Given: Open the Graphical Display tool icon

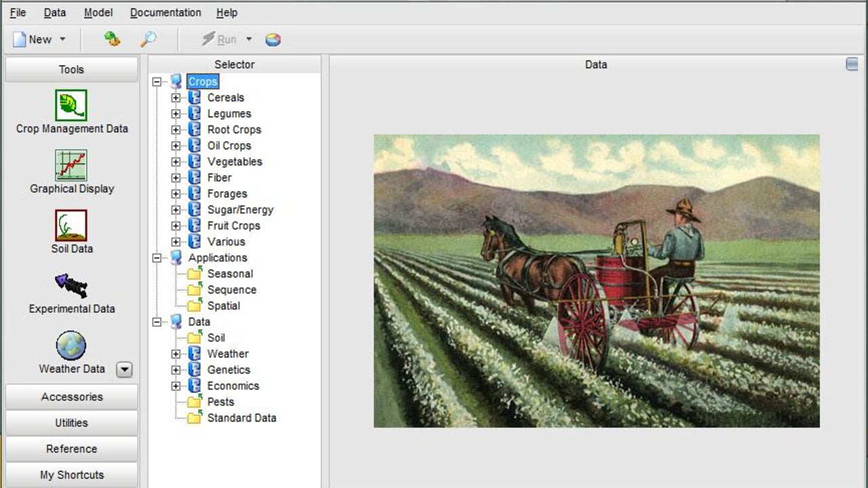Looking at the screenshot, I should pyautogui.click(x=71, y=165).
